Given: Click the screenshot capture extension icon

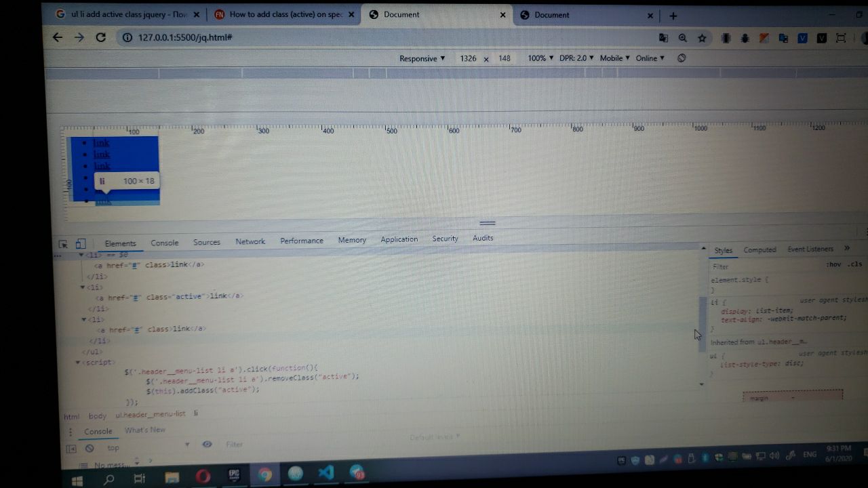Looking at the screenshot, I should pos(841,39).
